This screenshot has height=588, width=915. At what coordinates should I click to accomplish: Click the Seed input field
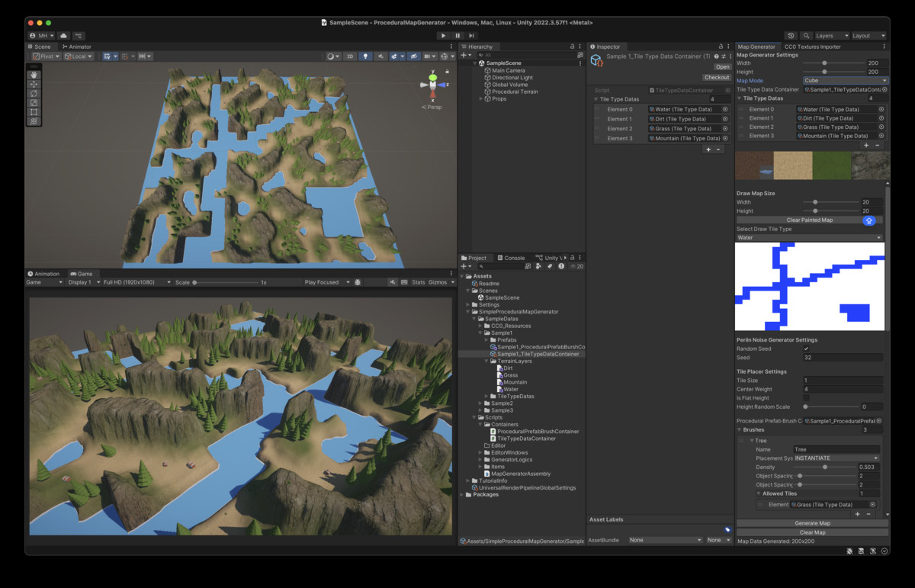pyautogui.click(x=843, y=357)
